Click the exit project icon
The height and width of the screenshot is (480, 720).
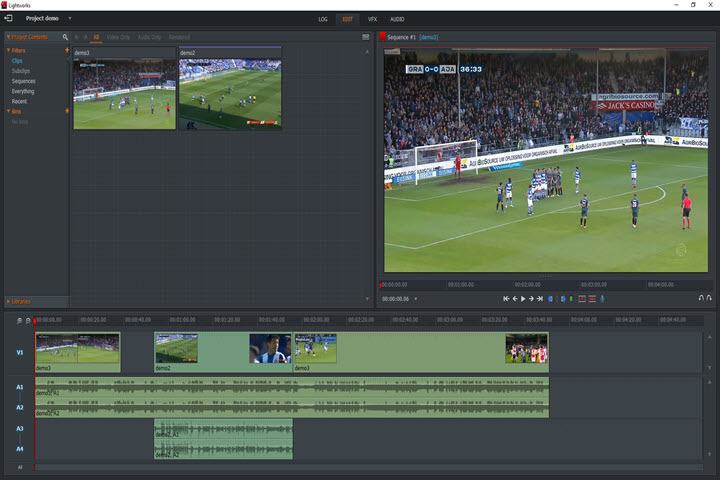point(8,19)
